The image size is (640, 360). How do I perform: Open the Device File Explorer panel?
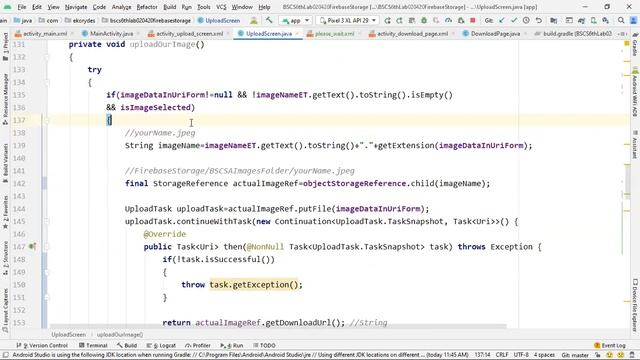[635, 305]
